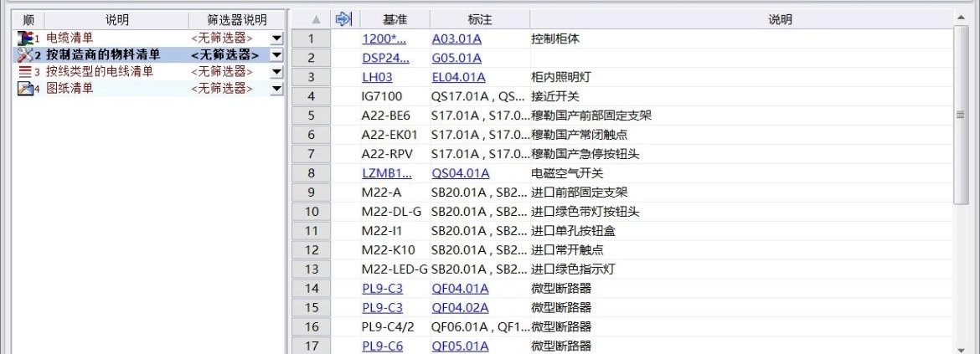Open the QS04.01A mark link
This screenshot has height=354, width=980.
click(x=461, y=173)
